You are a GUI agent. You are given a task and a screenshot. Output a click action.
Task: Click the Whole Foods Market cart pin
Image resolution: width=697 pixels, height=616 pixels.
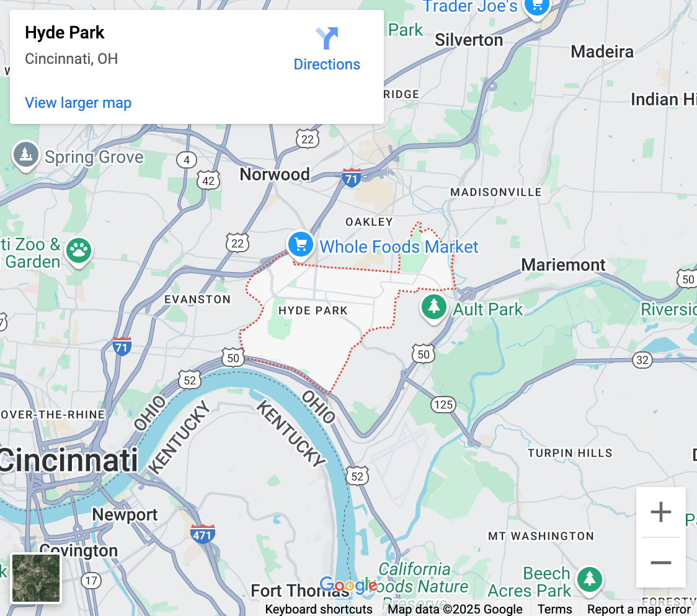[x=301, y=246]
